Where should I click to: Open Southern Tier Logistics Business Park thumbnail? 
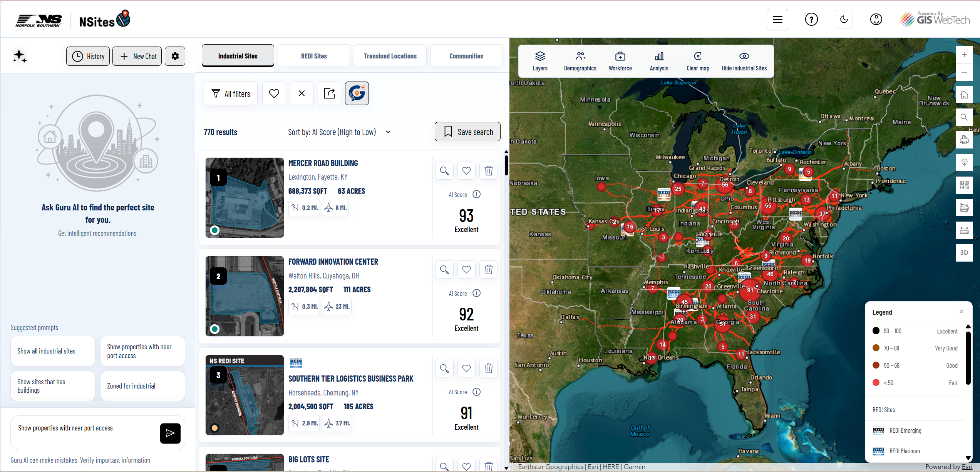(x=245, y=395)
